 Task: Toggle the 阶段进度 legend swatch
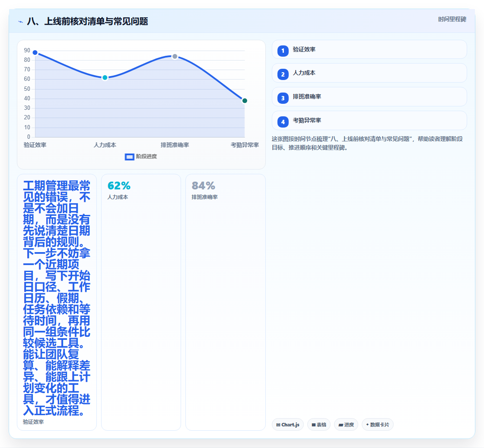pyautogui.click(x=129, y=157)
